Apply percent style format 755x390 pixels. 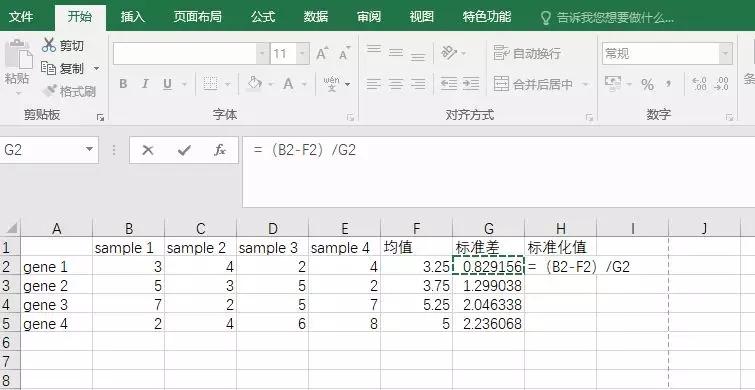pyautogui.click(x=647, y=85)
